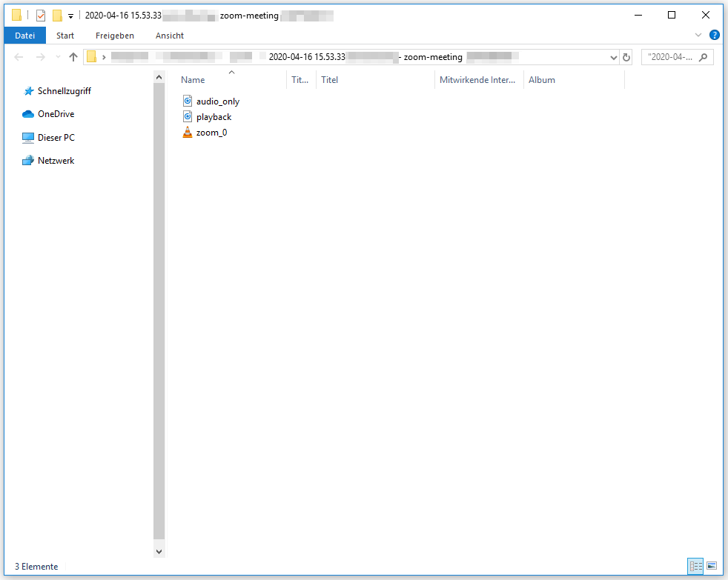Image resolution: width=728 pixels, height=580 pixels.
Task: Open the zoom_0 VLC media file
Action: click(211, 133)
